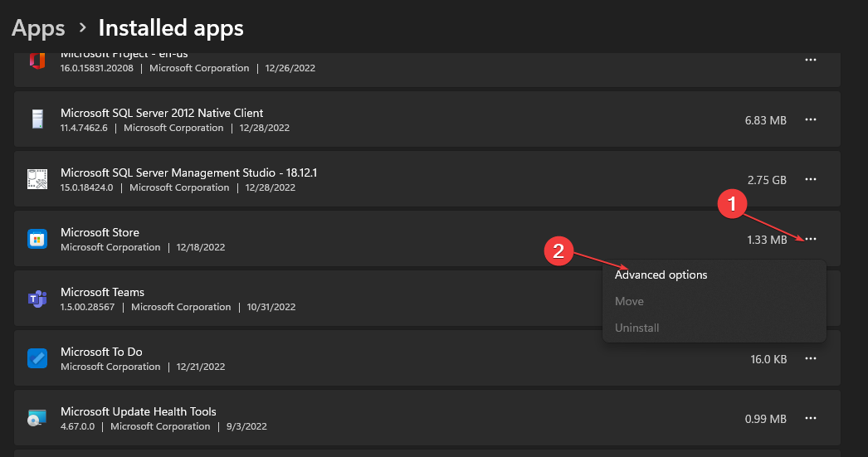Select the Microsoft Teams app name
This screenshot has width=868, height=457.
click(x=102, y=292)
